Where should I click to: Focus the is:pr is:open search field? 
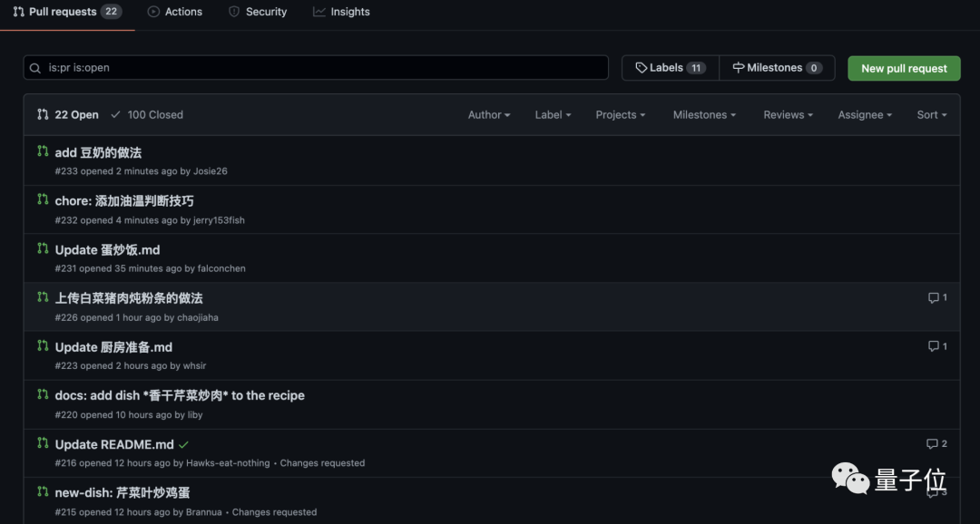point(327,68)
